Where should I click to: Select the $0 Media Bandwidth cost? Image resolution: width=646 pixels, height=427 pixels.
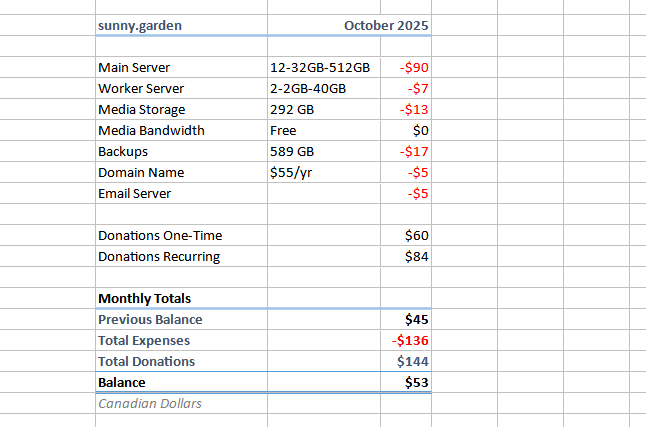coord(406,131)
